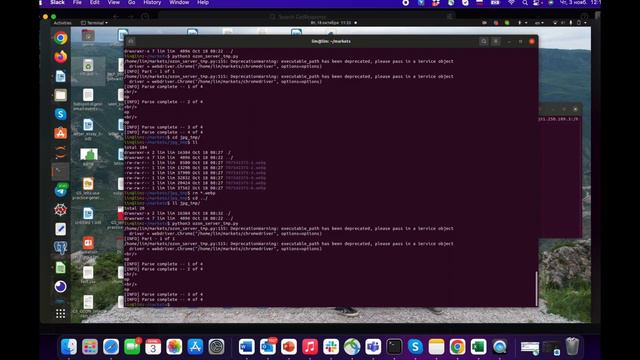The image size is (640, 360).
Task: Open App Store in macOS Dock
Action: pyautogui.click(x=195, y=347)
